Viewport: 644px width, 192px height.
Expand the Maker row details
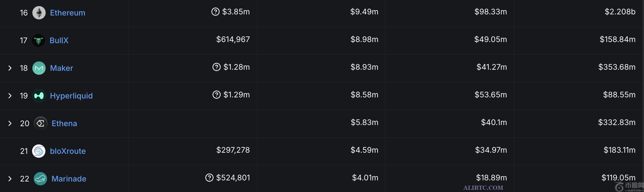pyautogui.click(x=10, y=68)
